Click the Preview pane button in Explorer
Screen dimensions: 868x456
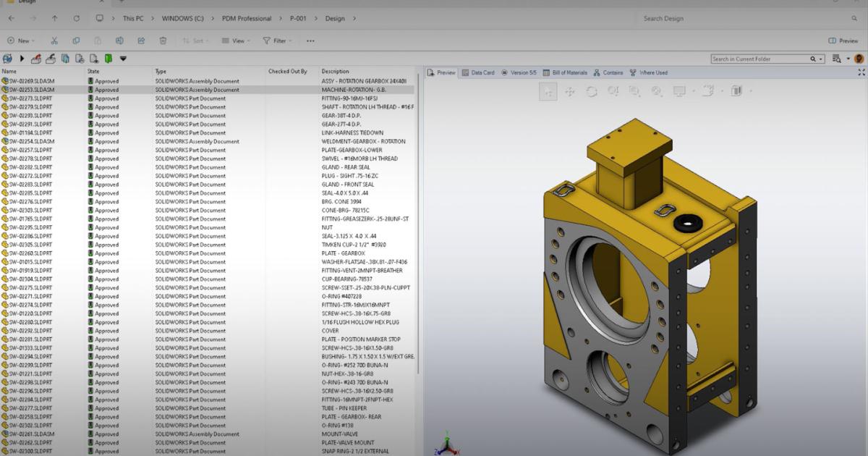[843, 41]
